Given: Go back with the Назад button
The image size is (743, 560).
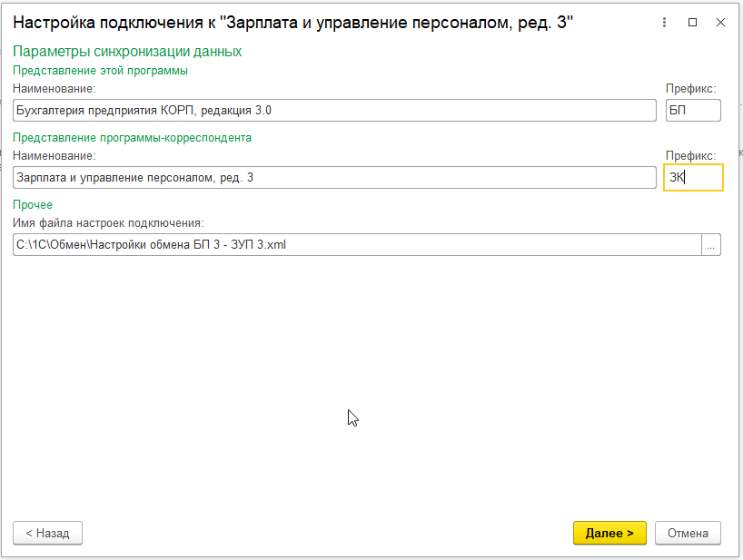Looking at the screenshot, I should coord(47,533).
